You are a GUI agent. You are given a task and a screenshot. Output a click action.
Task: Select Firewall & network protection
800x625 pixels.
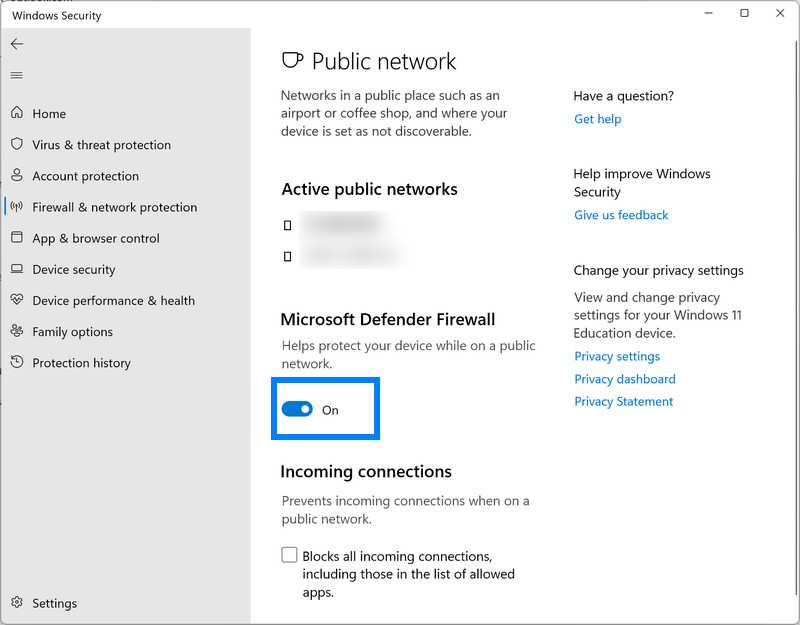coord(114,207)
